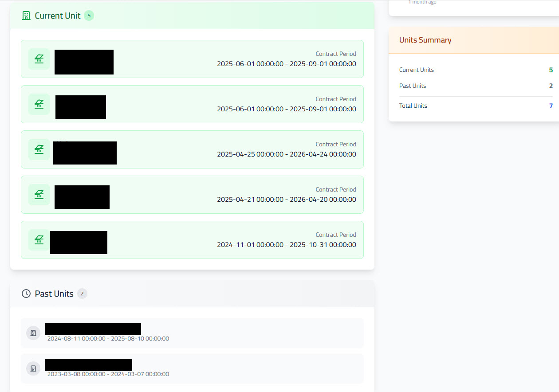Select the Past Units section heading
This screenshot has height=392, width=559.
pyautogui.click(x=54, y=294)
